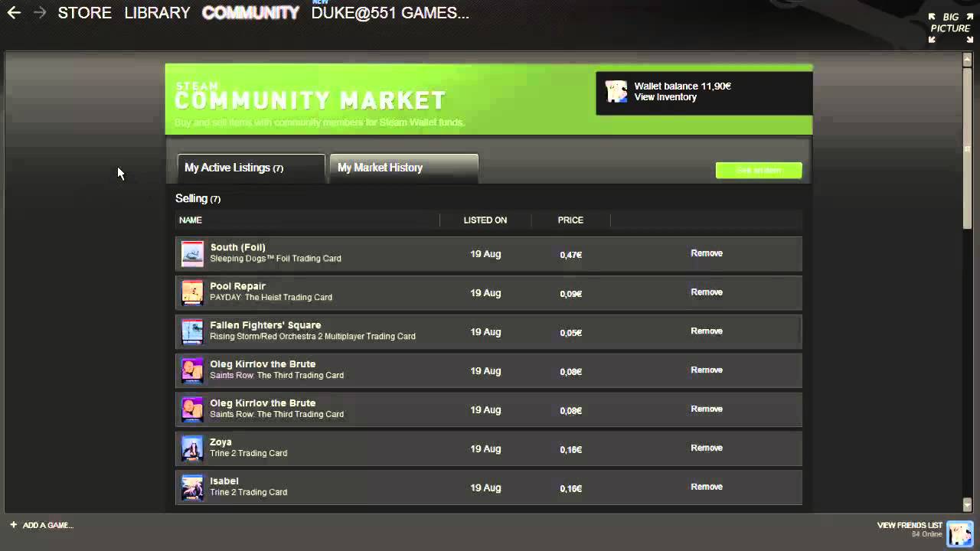Click PAYDAY The Heist Trading Card subtitle
The image size is (980, 551).
[x=271, y=298]
